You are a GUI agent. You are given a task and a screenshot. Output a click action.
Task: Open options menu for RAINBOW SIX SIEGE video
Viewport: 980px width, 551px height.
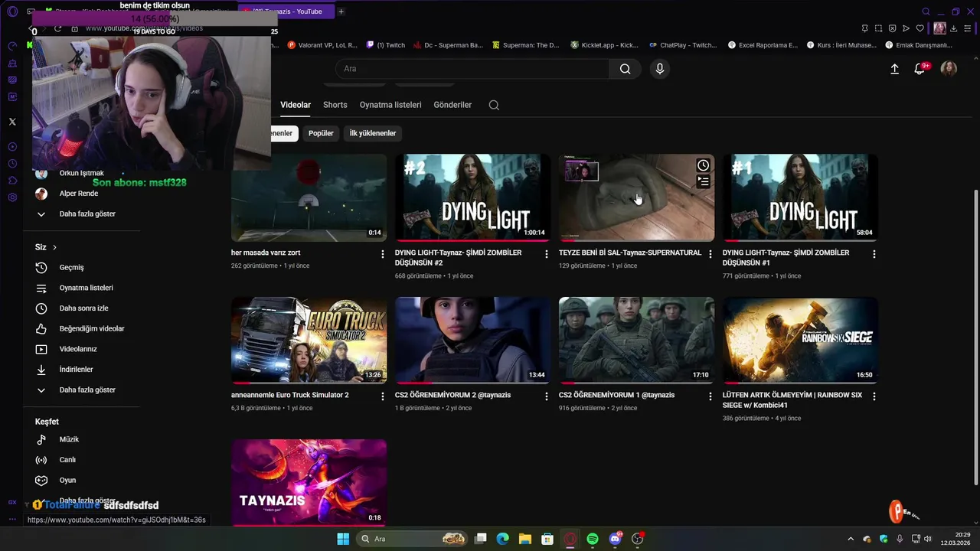[874, 396]
